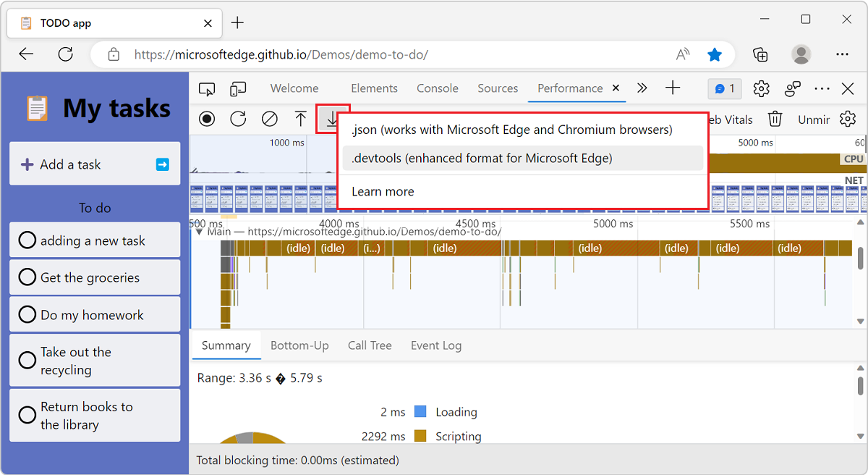Click the address bar URL
868x475 pixels.
281,54
